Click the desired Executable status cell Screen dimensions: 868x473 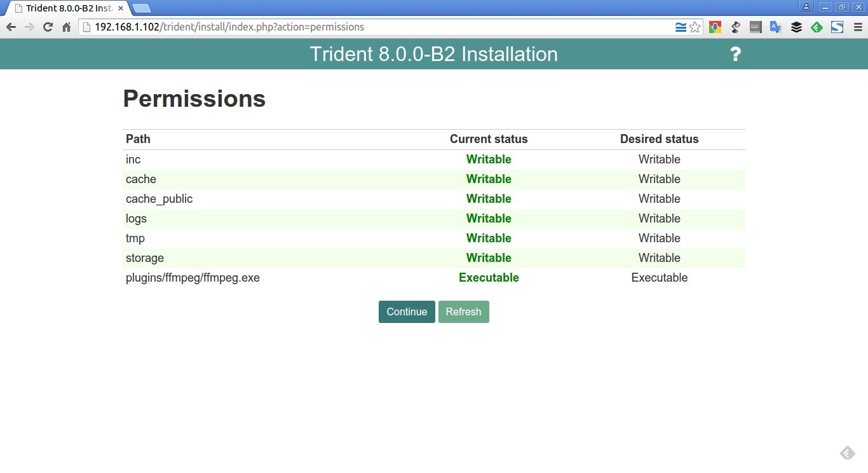660,277
